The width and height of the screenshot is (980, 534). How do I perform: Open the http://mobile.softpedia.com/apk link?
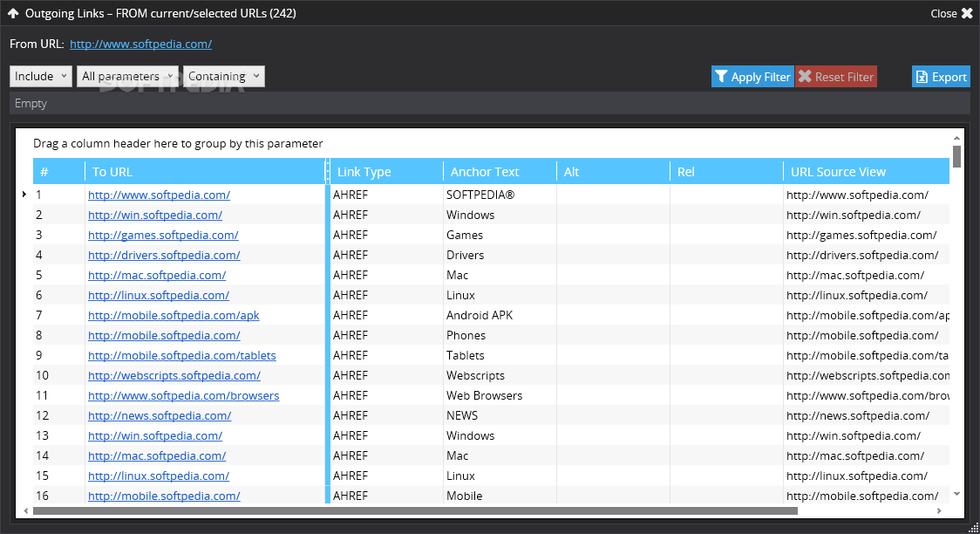coord(174,315)
